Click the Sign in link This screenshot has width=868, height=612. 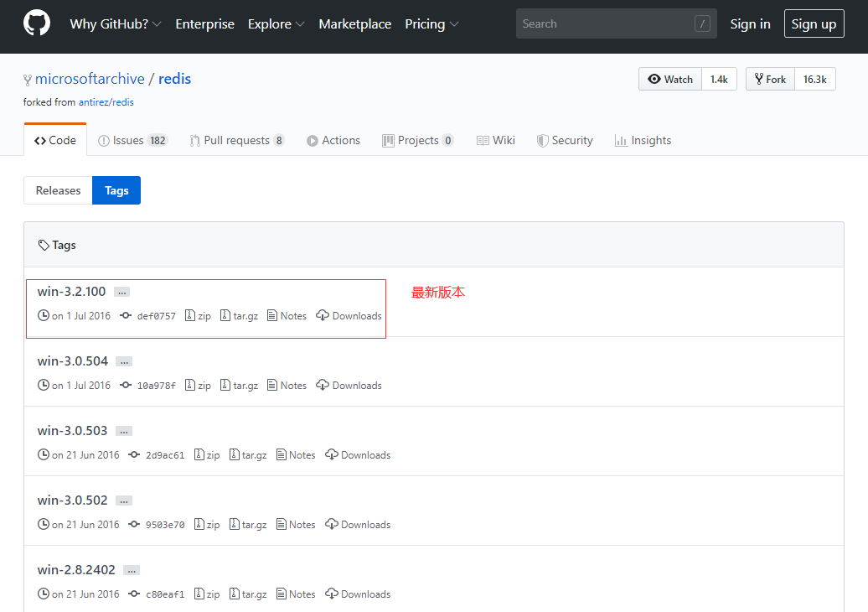[x=750, y=23]
